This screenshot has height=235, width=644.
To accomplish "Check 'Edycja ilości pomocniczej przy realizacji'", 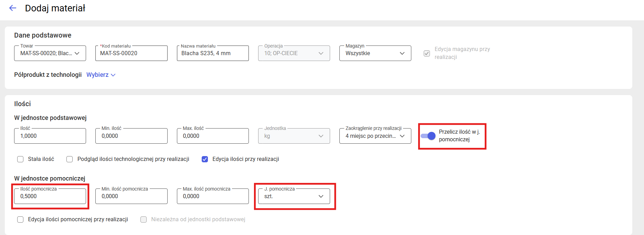I will (20, 219).
